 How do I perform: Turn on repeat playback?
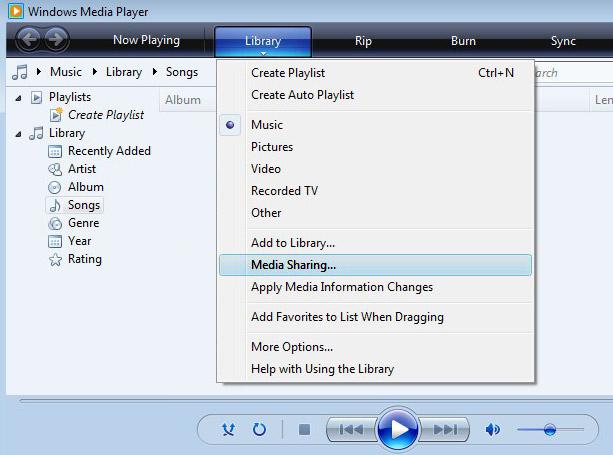pos(259,430)
